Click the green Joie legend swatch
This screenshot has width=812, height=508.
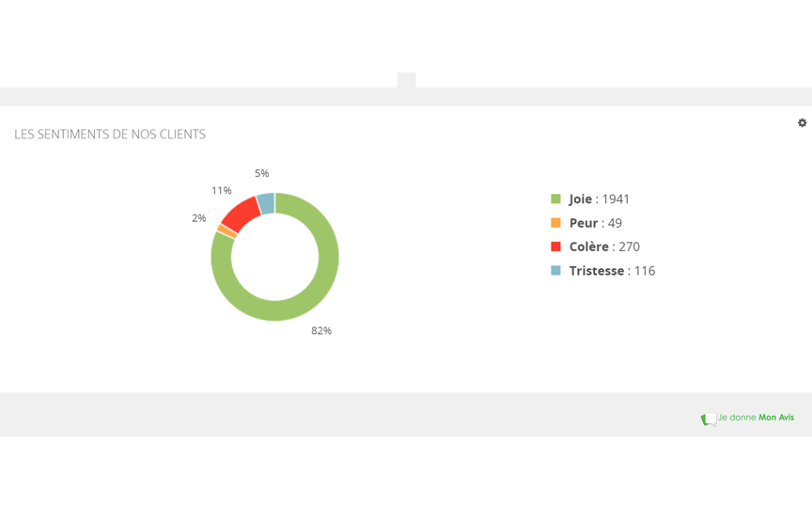(555, 198)
